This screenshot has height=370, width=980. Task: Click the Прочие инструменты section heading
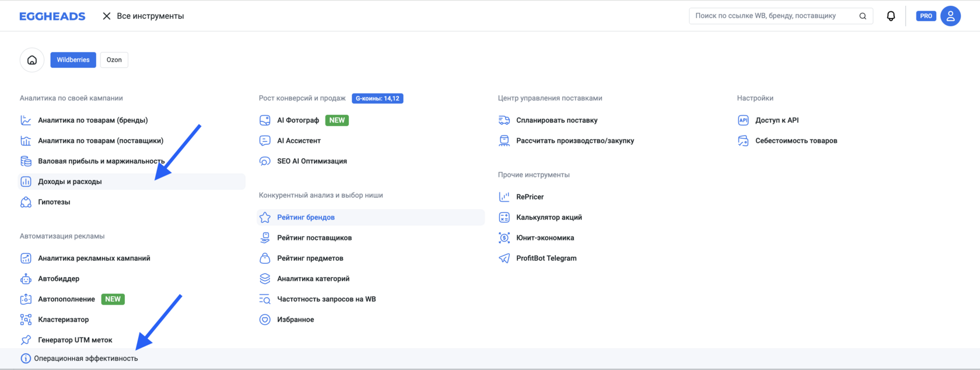point(534,175)
